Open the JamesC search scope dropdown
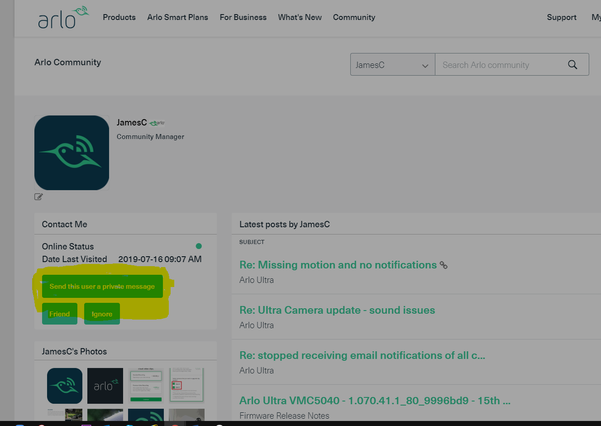601x426 pixels. pyautogui.click(x=391, y=65)
